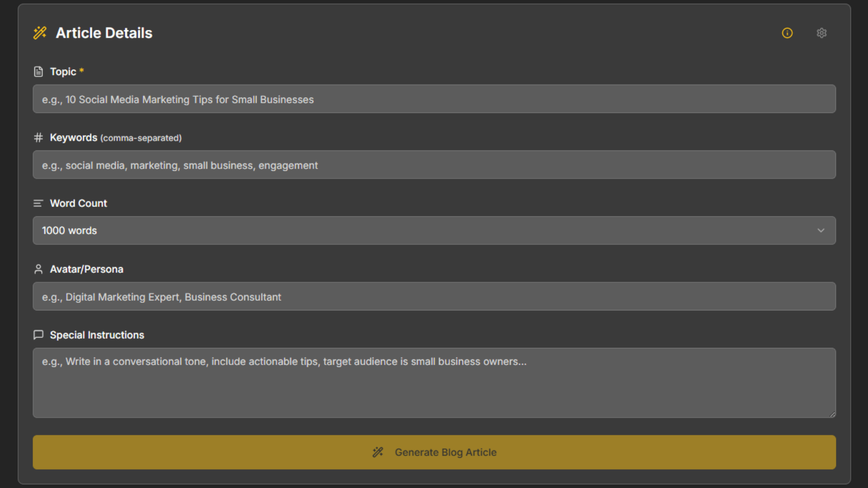Click the wand icon inside Generate button
The height and width of the screenshot is (488, 868).
point(378,452)
